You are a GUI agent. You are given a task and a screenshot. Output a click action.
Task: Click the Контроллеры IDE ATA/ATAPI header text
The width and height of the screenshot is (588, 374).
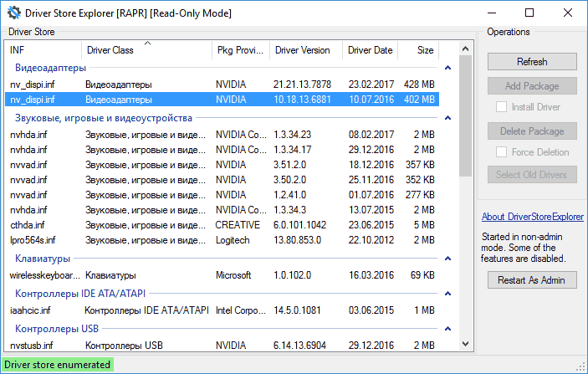[80, 294]
